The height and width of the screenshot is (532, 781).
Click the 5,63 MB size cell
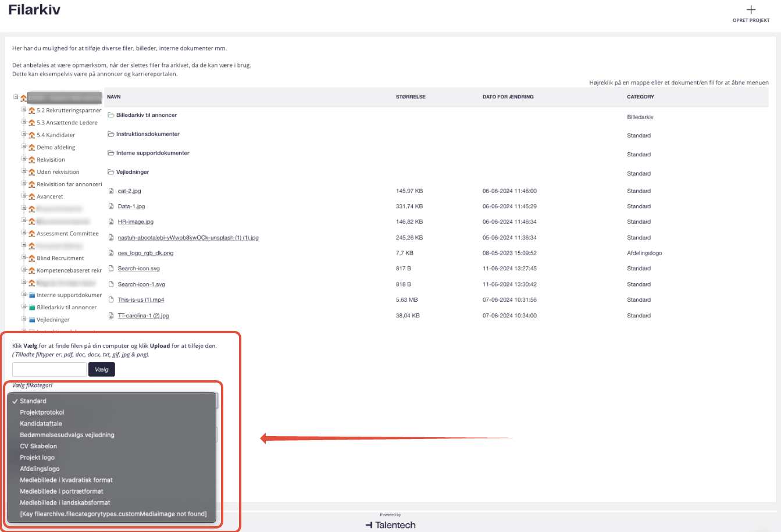[406, 300]
